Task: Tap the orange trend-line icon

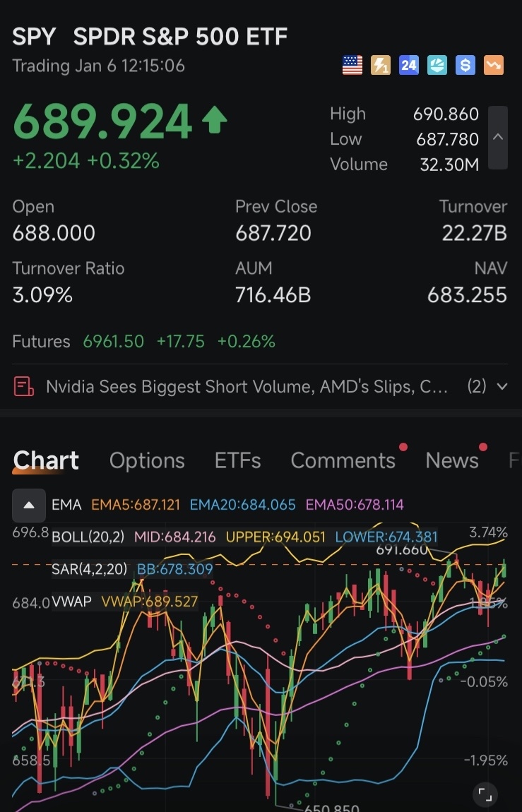Action: coord(494,65)
